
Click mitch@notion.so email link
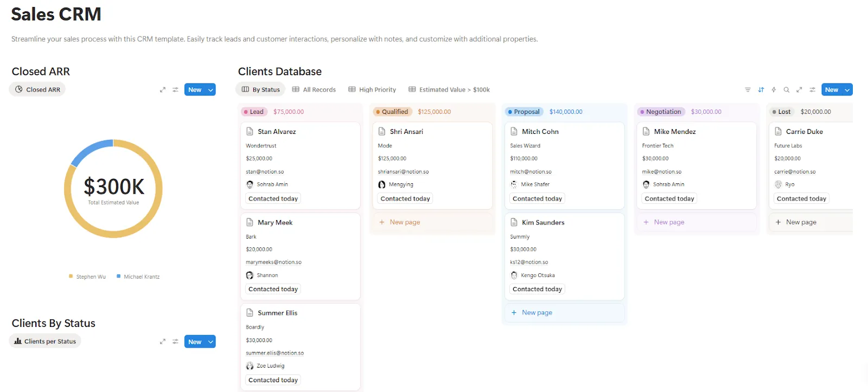531,172
